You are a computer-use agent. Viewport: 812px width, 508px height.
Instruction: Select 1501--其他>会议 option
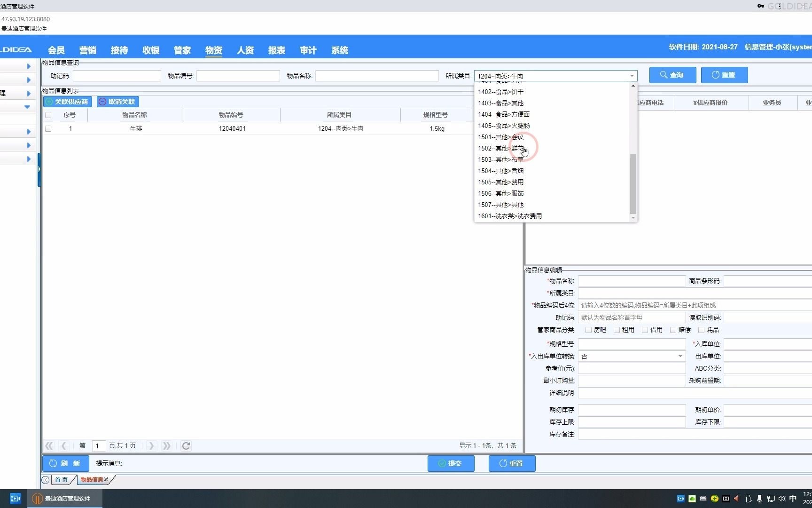[x=552, y=137]
